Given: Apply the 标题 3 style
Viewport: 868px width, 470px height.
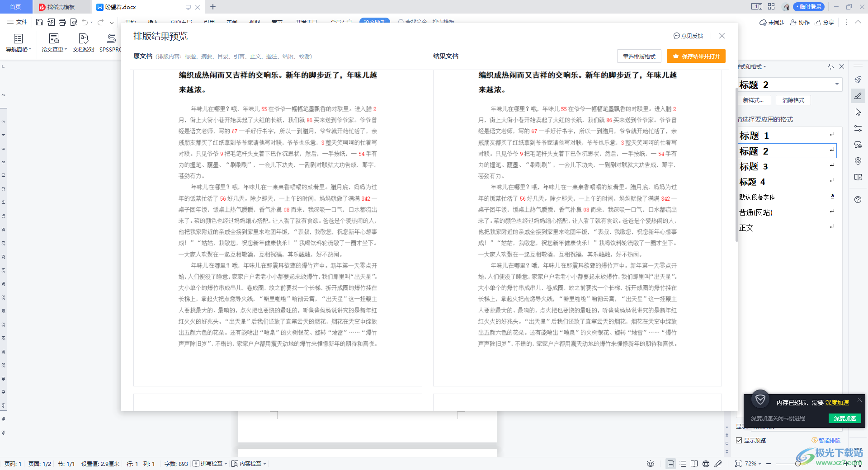Looking at the screenshot, I should [x=787, y=166].
